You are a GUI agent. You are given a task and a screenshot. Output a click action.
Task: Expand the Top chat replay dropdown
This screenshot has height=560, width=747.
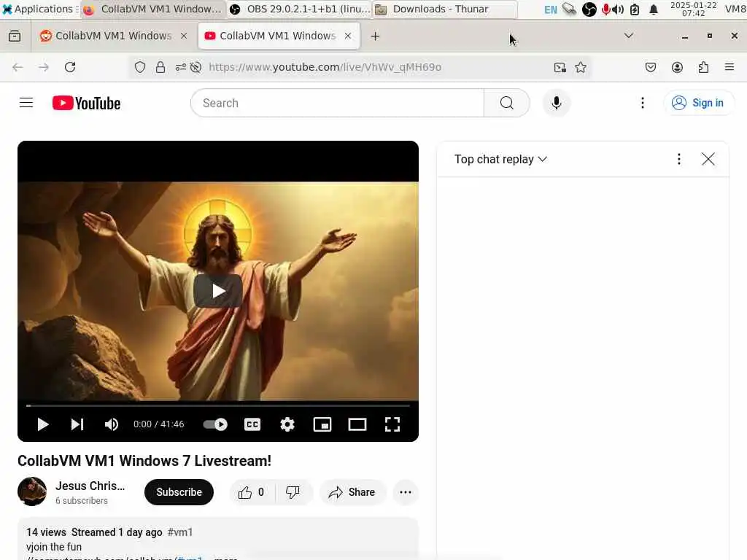pyautogui.click(x=500, y=159)
